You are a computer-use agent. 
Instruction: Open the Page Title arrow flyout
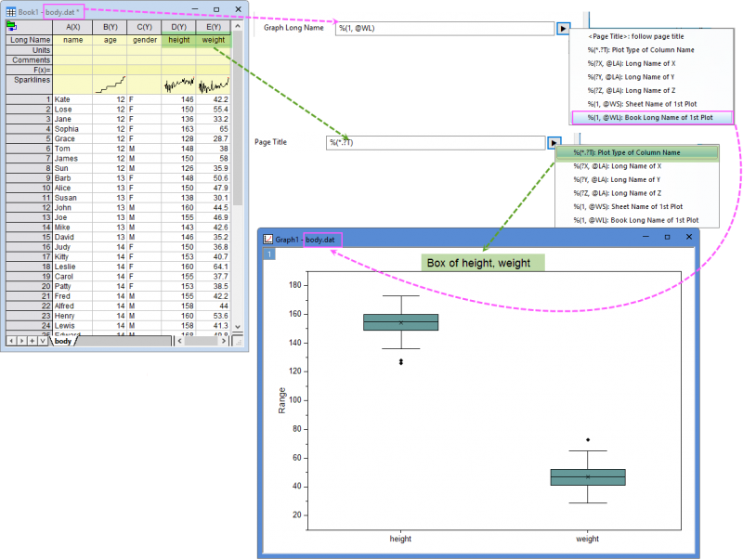(554, 143)
